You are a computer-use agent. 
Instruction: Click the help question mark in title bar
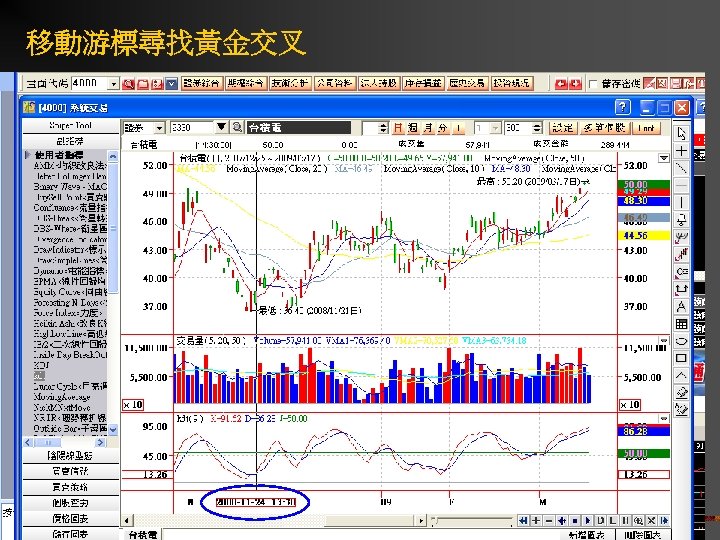coord(622,107)
